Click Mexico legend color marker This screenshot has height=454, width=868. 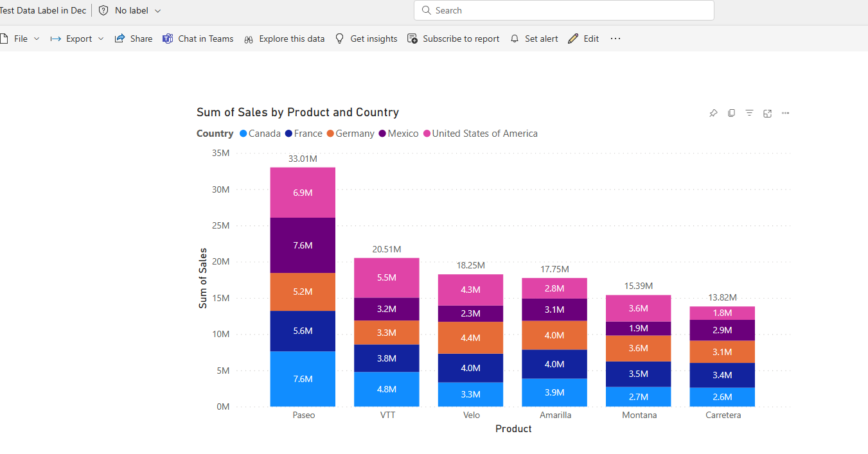tap(383, 134)
